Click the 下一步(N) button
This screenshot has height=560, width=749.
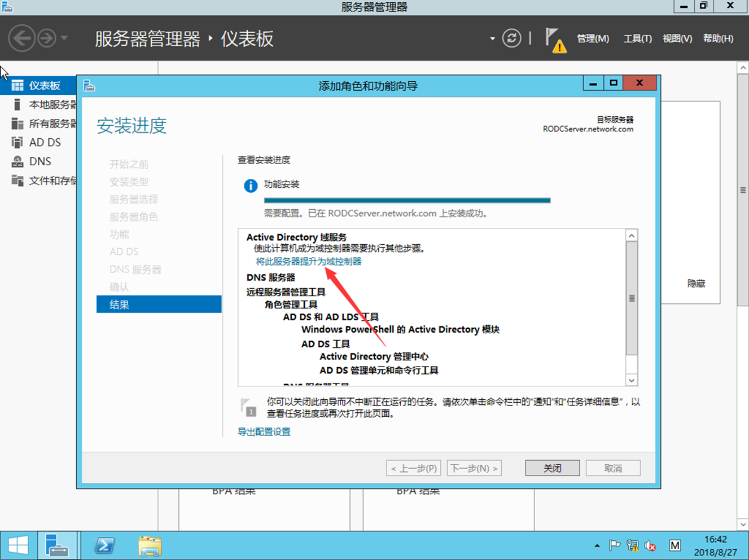(474, 468)
